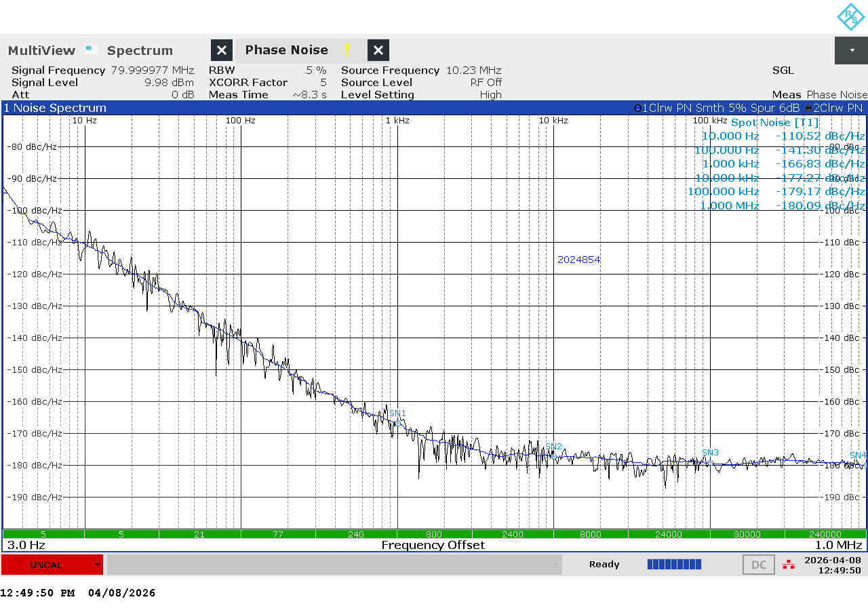Viewport: 868px width, 610px height.
Task: Click the 2Clrw PN trace label
Action: point(833,108)
